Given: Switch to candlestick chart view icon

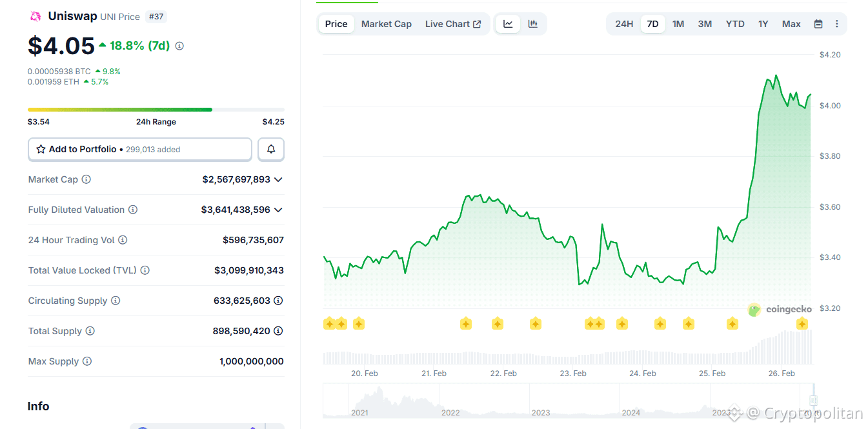Looking at the screenshot, I should [533, 24].
